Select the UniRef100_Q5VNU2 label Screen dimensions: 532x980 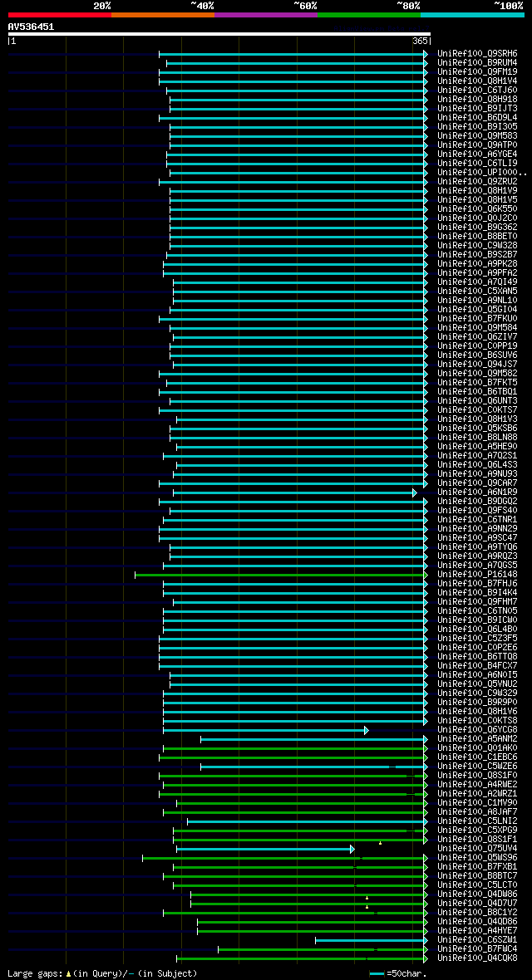(x=477, y=684)
